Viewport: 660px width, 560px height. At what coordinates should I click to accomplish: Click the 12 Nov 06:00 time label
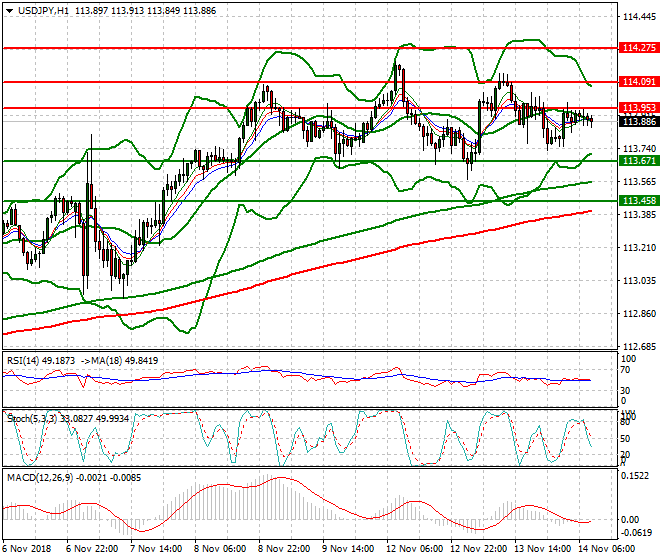coord(415,549)
